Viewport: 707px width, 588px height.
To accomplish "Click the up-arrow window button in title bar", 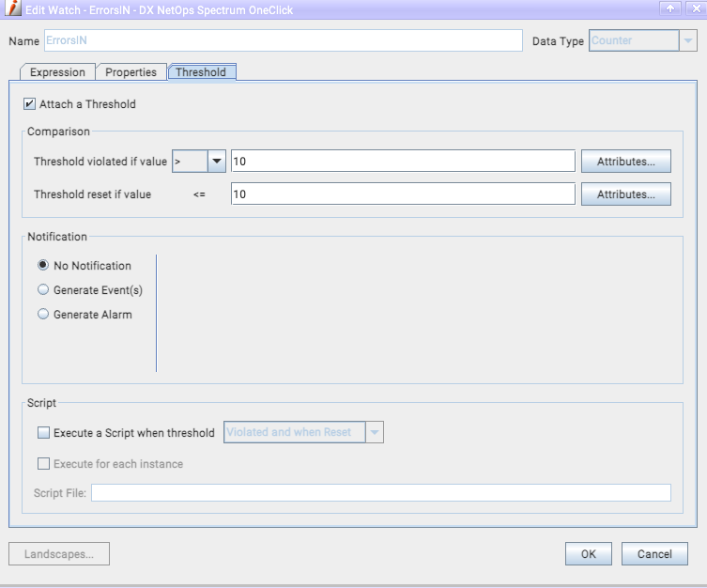I will pyautogui.click(x=670, y=8).
